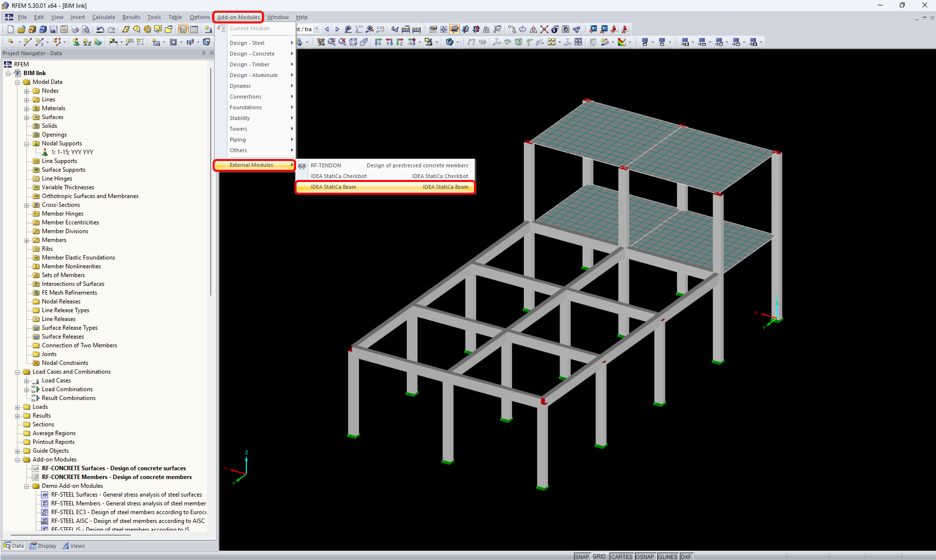This screenshot has width=936, height=560.
Task: Toggle GRID in the status bar
Action: pyautogui.click(x=599, y=557)
